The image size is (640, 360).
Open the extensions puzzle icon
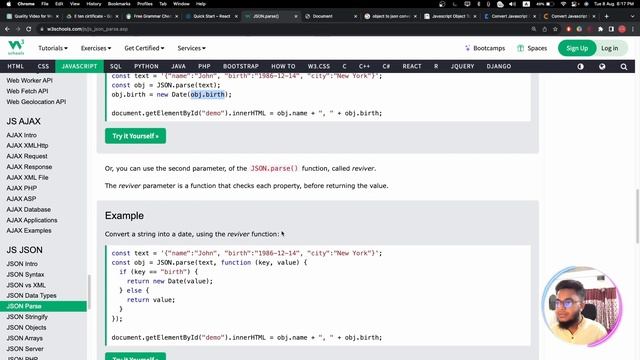coord(600,29)
